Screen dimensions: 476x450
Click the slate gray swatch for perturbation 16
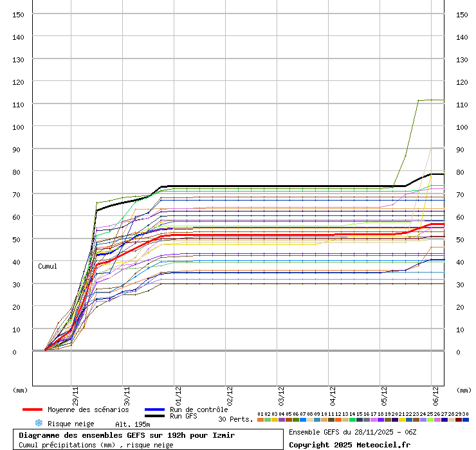(367, 420)
